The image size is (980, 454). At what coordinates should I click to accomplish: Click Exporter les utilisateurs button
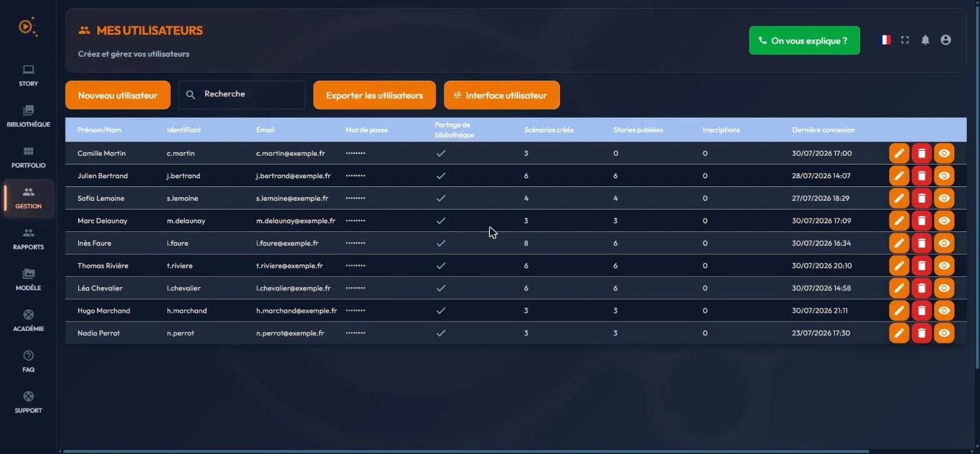pyautogui.click(x=374, y=95)
